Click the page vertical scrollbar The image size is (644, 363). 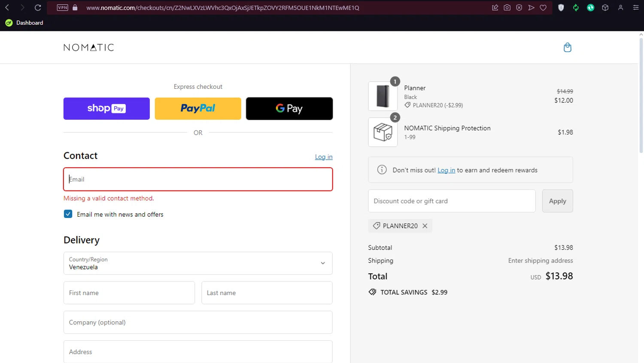point(641,94)
